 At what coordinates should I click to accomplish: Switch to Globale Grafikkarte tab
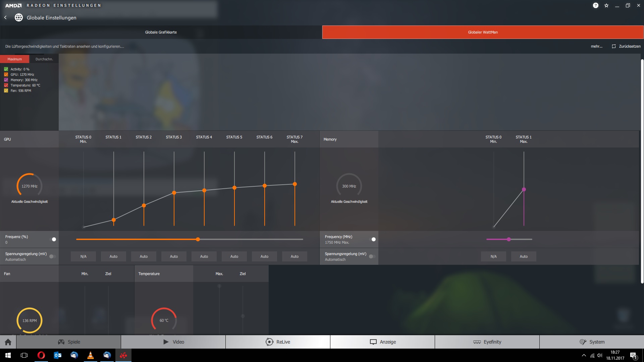click(161, 32)
